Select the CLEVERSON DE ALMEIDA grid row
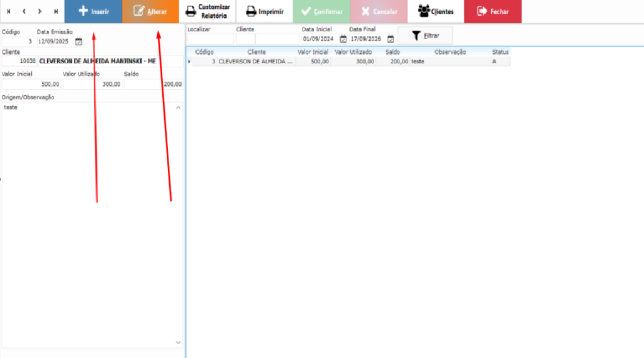This screenshot has height=358, width=644. click(x=256, y=62)
